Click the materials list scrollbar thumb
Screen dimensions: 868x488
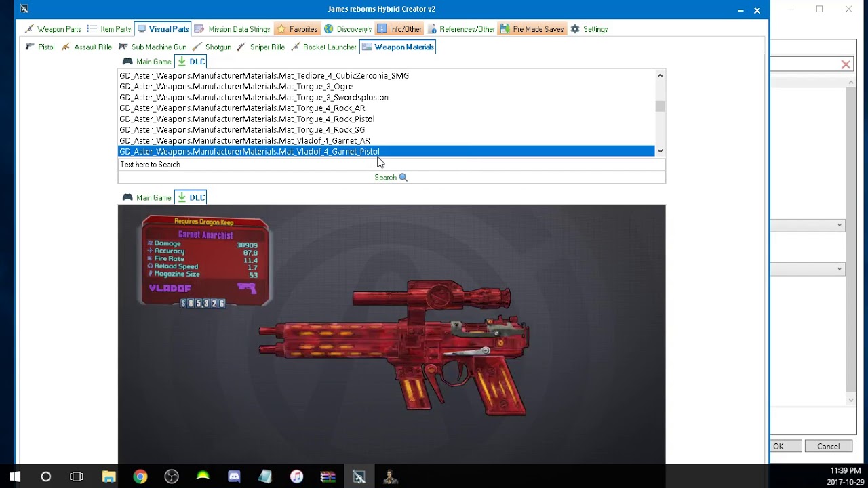tap(660, 106)
